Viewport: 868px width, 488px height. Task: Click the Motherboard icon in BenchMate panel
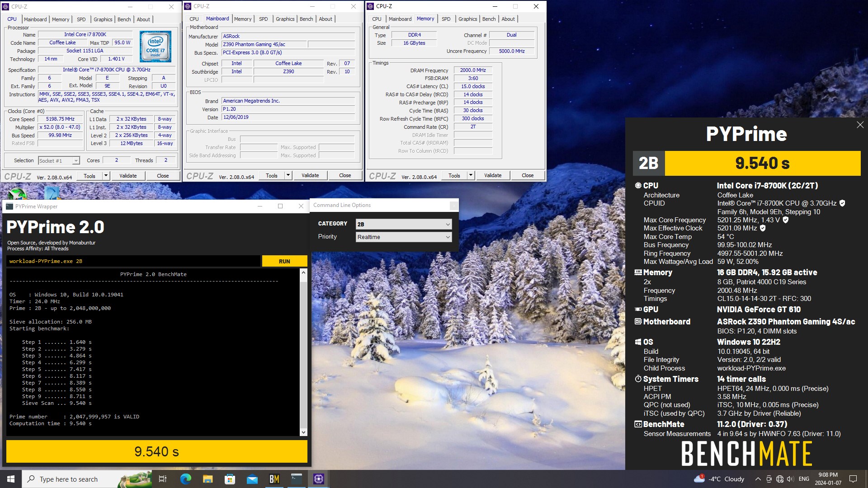[x=638, y=322]
